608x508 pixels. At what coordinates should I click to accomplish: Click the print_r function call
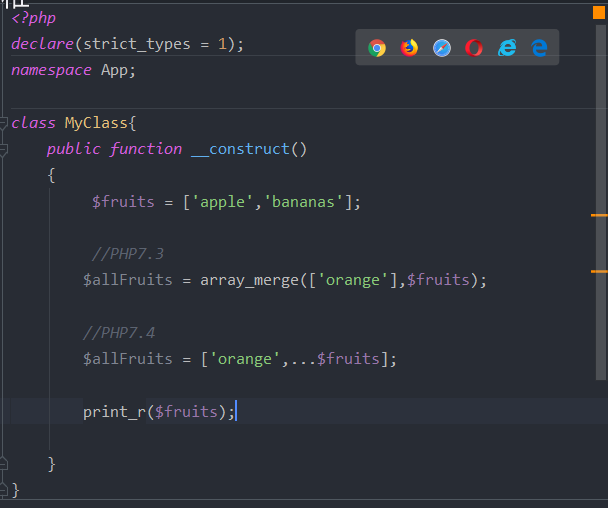point(114,412)
